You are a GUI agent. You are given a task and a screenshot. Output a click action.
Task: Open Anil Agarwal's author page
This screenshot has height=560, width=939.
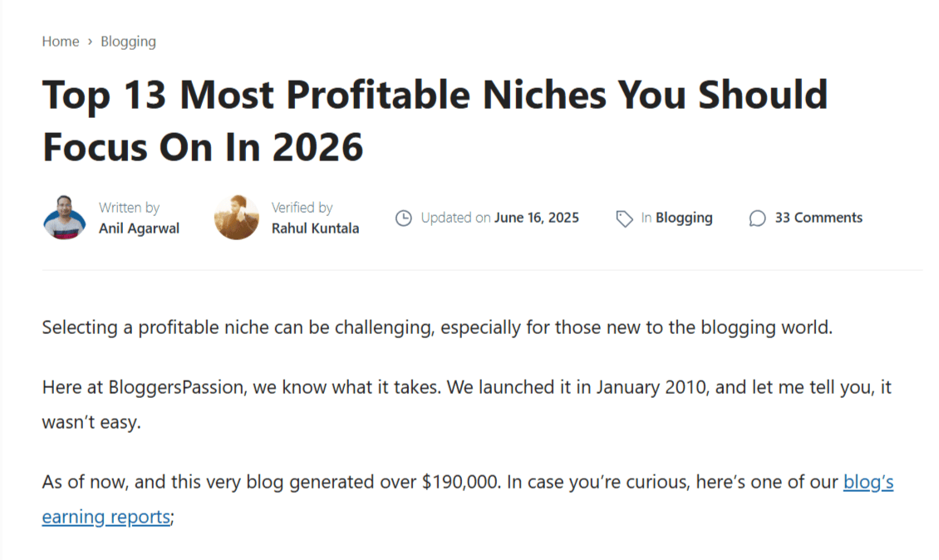pyautogui.click(x=139, y=228)
